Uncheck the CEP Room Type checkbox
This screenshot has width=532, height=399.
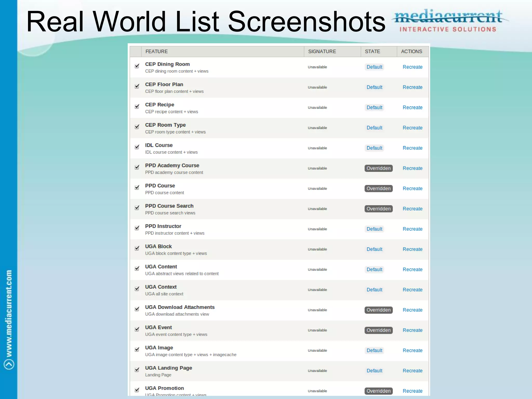pos(137,127)
